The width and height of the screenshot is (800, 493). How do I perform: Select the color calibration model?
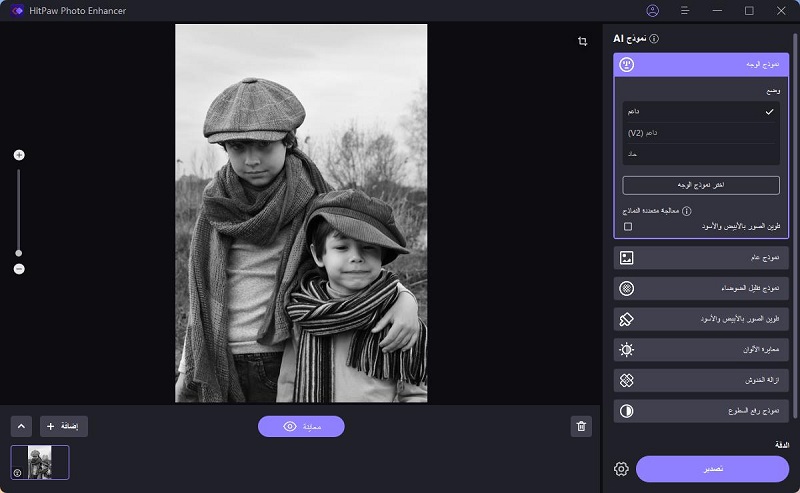[700, 350]
